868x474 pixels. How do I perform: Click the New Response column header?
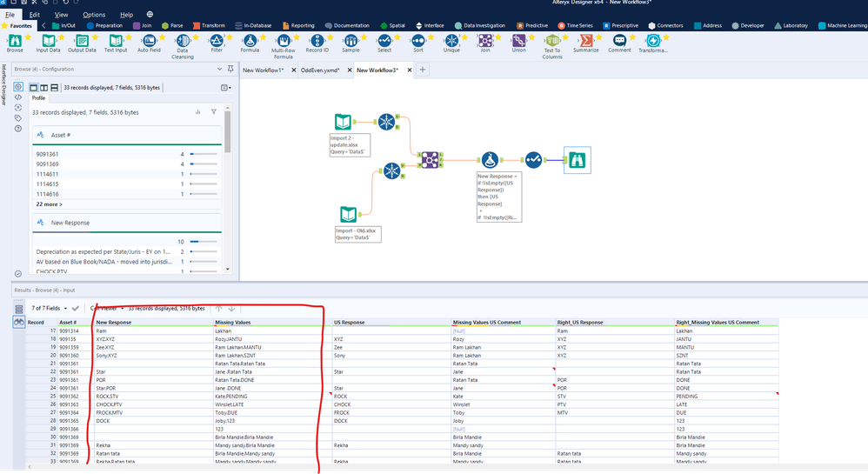click(x=153, y=323)
